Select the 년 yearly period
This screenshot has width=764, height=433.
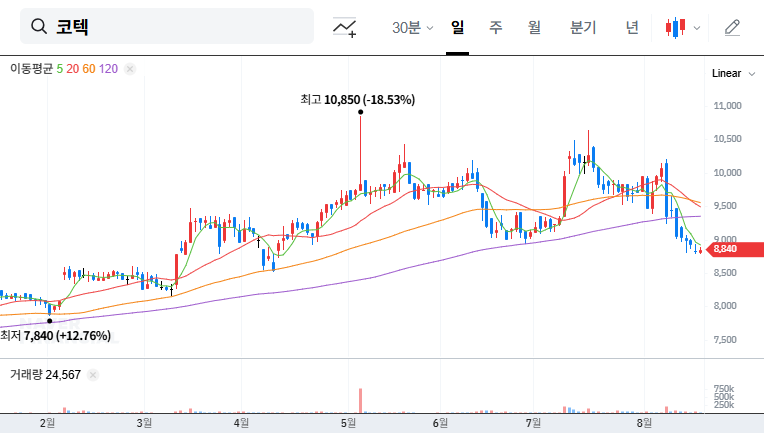[632, 27]
